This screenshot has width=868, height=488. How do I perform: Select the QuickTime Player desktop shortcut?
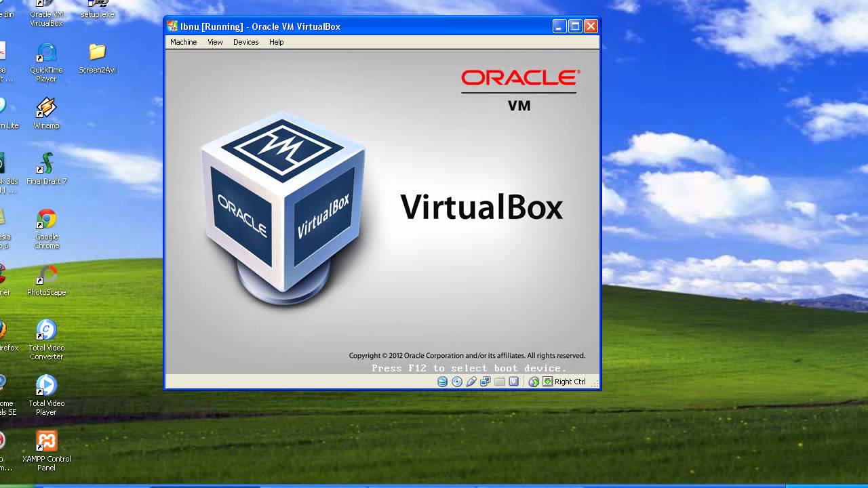tap(46, 62)
